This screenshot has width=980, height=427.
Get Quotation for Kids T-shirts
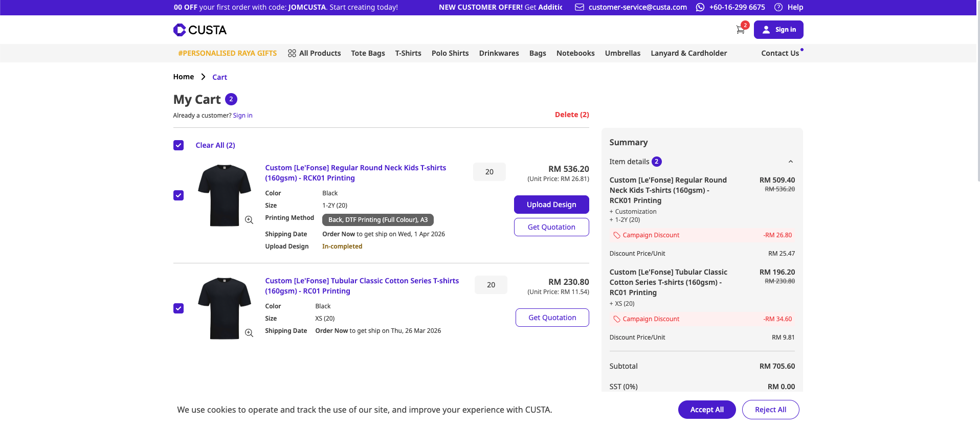pyautogui.click(x=551, y=227)
